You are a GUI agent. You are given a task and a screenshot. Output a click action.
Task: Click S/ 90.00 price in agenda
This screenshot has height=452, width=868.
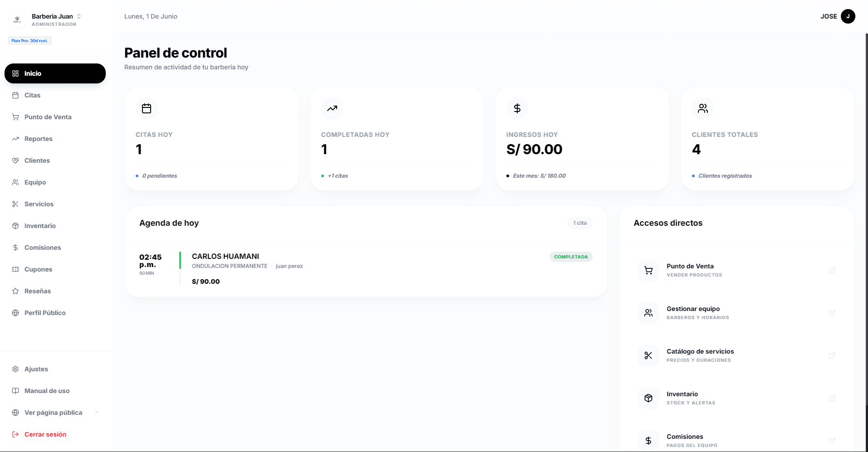point(206,282)
